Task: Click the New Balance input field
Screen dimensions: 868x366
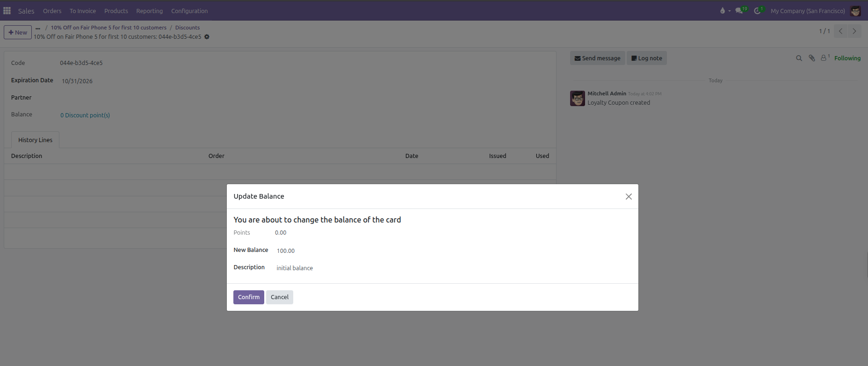Action: tap(453, 251)
